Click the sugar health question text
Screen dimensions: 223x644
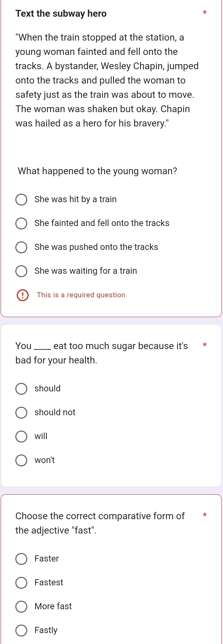[x=102, y=353]
